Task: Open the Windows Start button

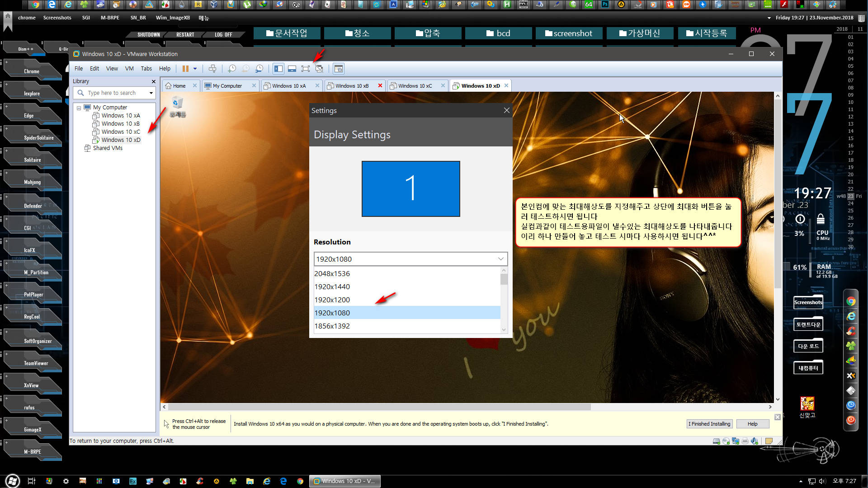Action: pyautogui.click(x=12, y=481)
